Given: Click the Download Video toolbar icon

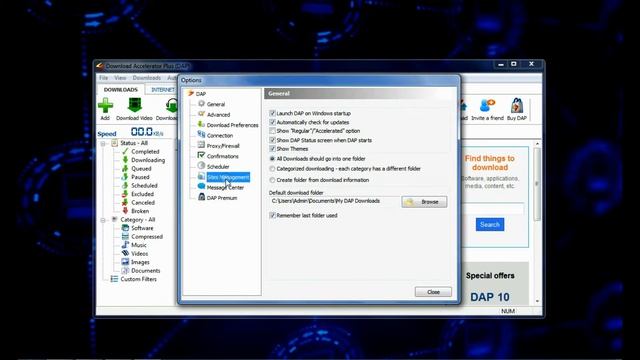Looking at the screenshot, I should 135,105.
